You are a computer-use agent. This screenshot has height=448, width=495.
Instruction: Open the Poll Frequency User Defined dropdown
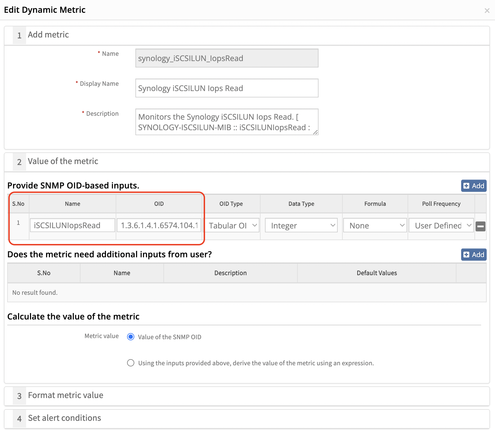coord(441,225)
